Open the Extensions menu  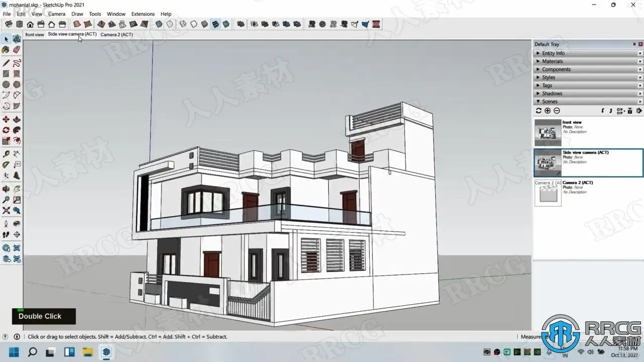(143, 14)
